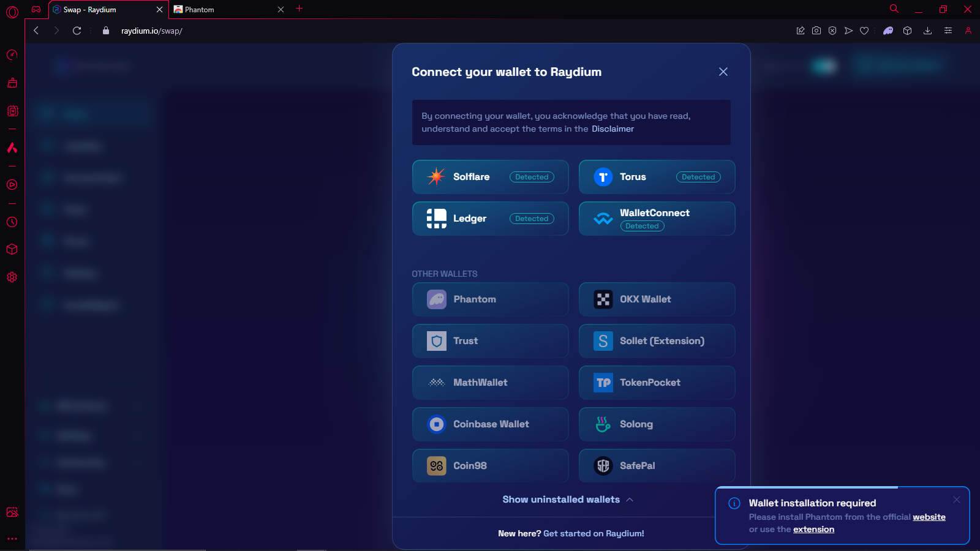
Task: Open the downloads icon in the toolbar
Action: tap(928, 31)
